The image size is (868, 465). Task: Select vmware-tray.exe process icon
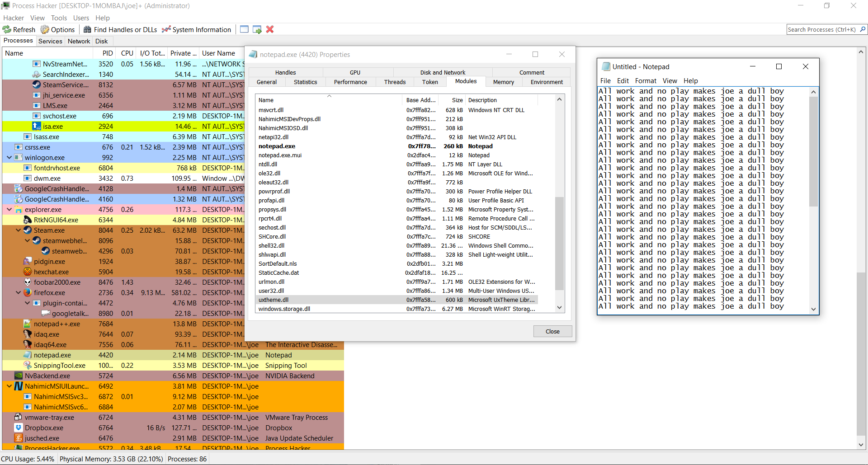[x=19, y=417]
